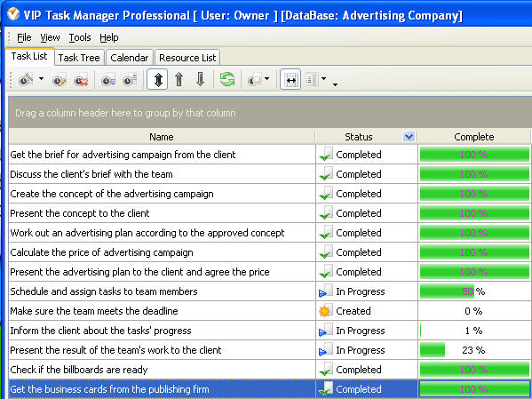Screen dimensions: 532x399
Task: Open the New Task dropdown arrow
Action: 41,79
